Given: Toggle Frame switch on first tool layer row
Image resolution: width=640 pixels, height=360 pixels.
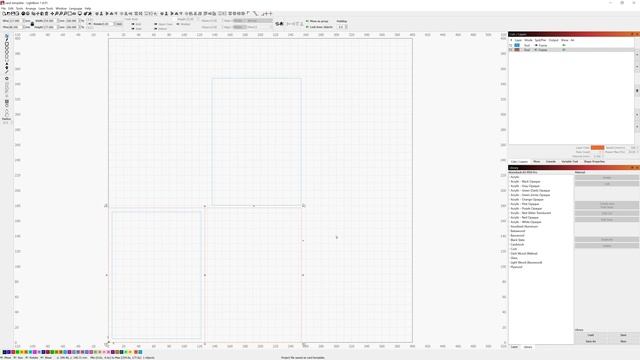Looking at the screenshot, I should (536, 45).
